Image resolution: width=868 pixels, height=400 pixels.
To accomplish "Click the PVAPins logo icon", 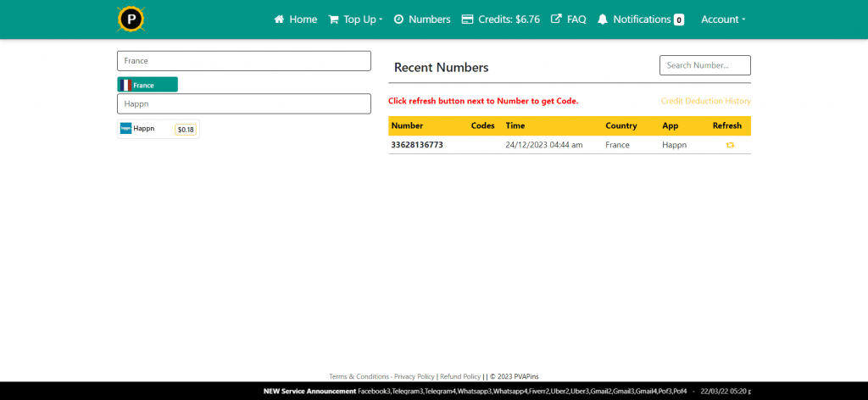I will click(131, 19).
